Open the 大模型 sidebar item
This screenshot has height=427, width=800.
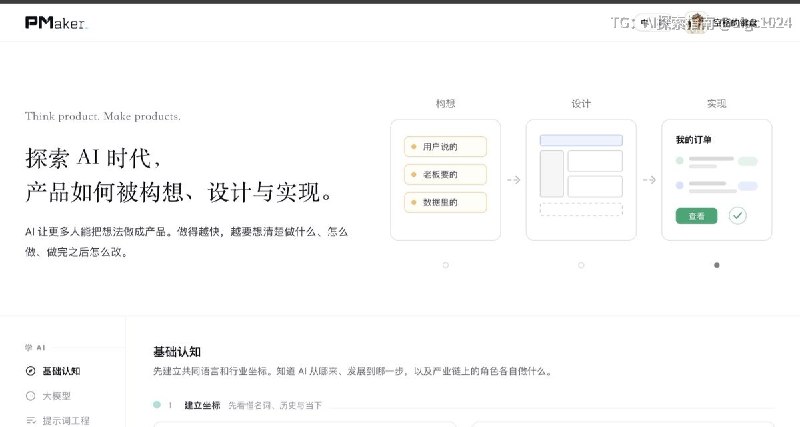point(48,396)
